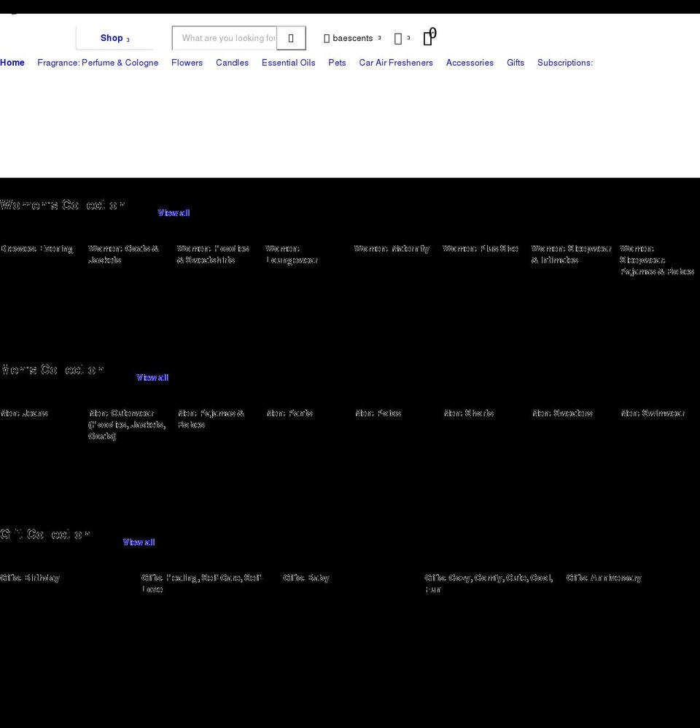This screenshot has height=728, width=700.
Task: Open Women: Sleepwear Pajamas & Robes
Action: click(657, 260)
